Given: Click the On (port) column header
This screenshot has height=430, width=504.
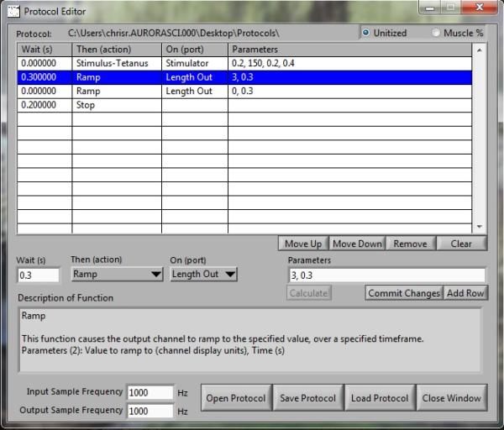Looking at the screenshot, I should (x=195, y=50).
